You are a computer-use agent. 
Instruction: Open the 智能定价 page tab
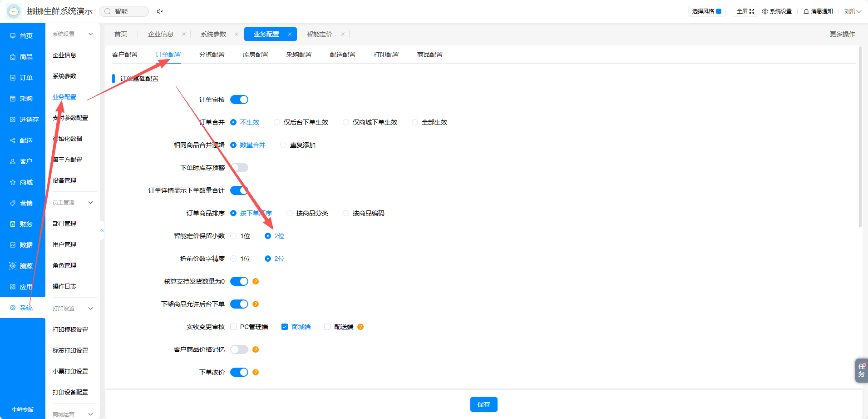point(320,34)
